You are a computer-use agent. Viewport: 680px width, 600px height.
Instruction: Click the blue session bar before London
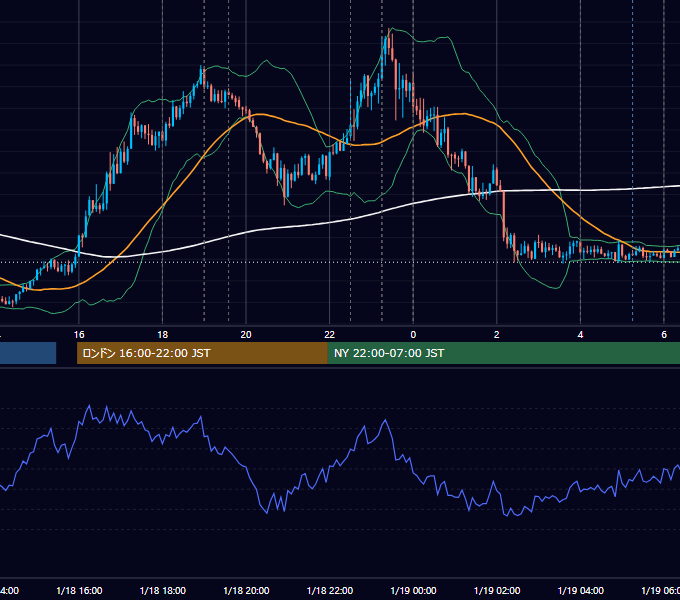coord(28,353)
